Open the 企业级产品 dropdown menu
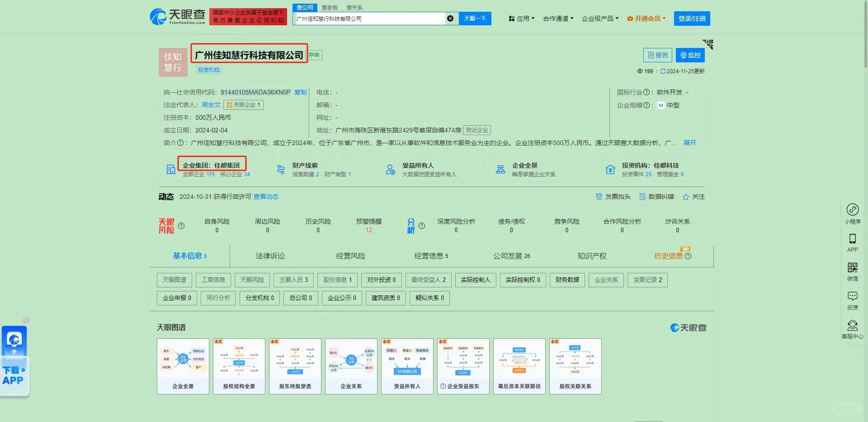The width and height of the screenshot is (868, 422). pyautogui.click(x=600, y=19)
